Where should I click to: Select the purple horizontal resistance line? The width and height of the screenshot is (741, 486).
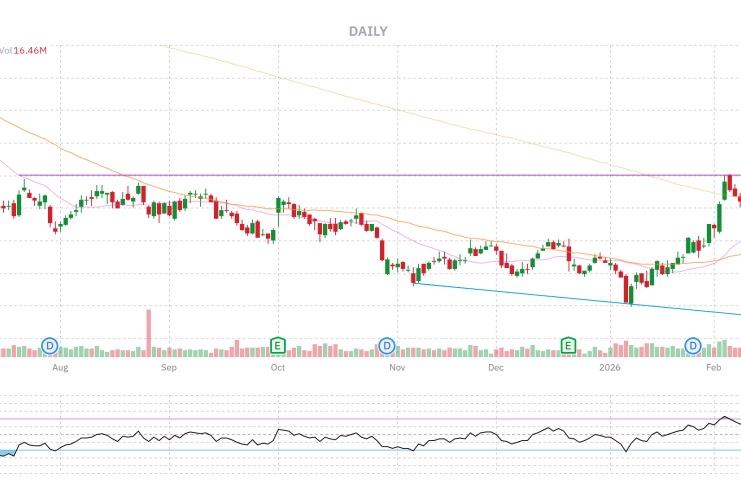click(300, 175)
